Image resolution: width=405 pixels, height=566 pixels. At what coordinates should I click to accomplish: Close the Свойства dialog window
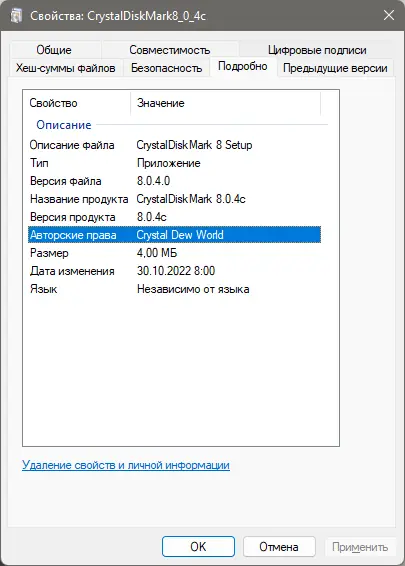click(389, 15)
